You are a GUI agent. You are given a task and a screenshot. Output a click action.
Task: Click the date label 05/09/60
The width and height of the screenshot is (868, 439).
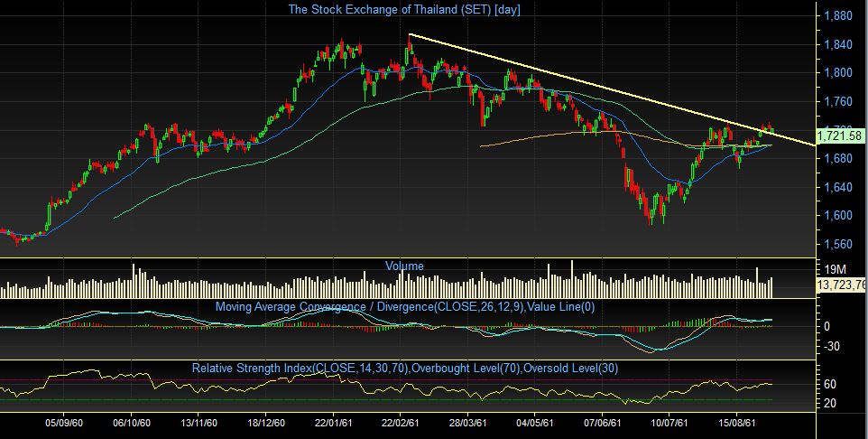[64, 423]
